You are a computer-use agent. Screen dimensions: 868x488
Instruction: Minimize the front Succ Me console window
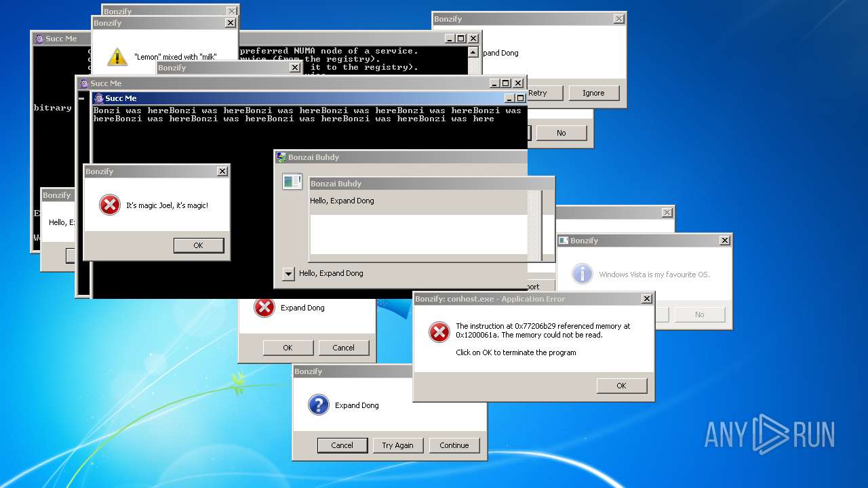[x=510, y=98]
